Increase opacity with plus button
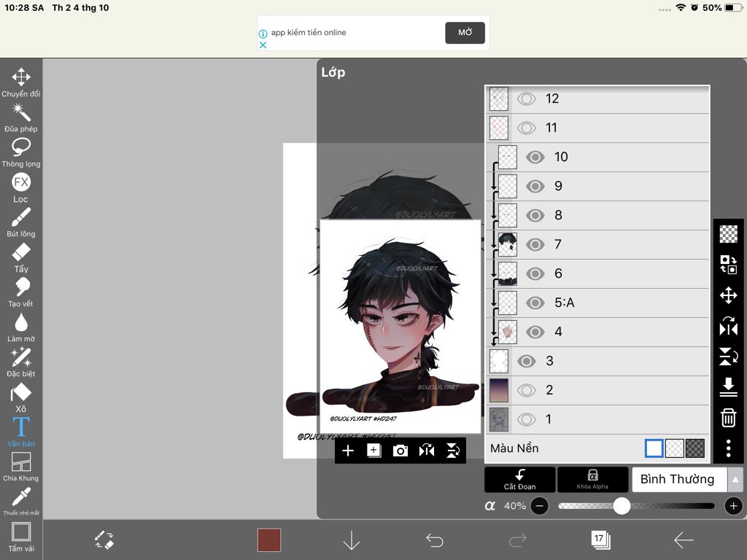 click(734, 506)
